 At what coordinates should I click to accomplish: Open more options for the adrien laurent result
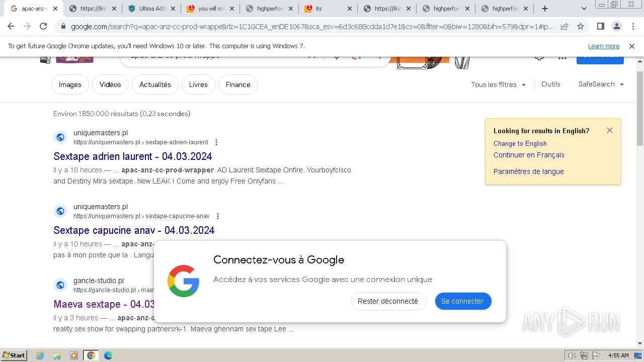pyautogui.click(x=216, y=142)
